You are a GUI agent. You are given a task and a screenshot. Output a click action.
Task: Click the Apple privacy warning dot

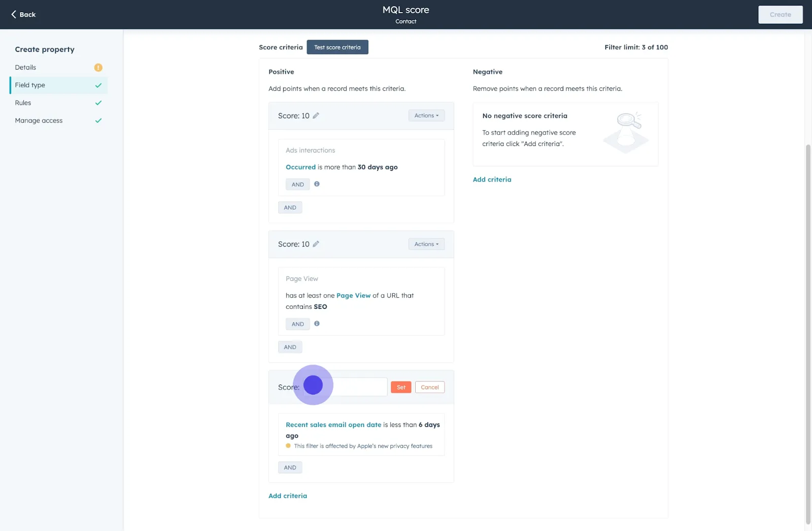tap(288, 446)
